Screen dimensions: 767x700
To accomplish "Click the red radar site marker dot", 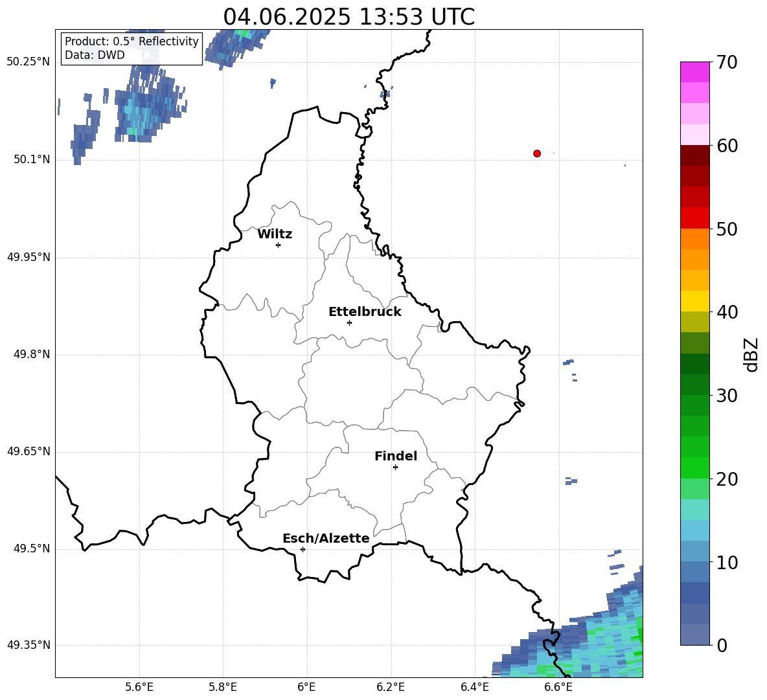I will tap(537, 153).
